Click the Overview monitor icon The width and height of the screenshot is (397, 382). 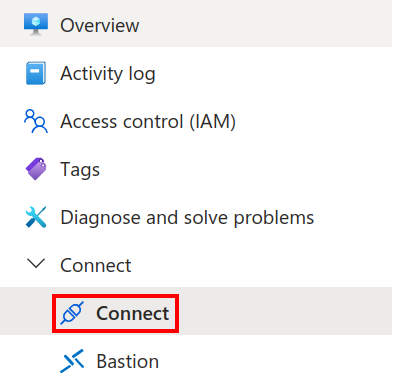pyautogui.click(x=36, y=24)
